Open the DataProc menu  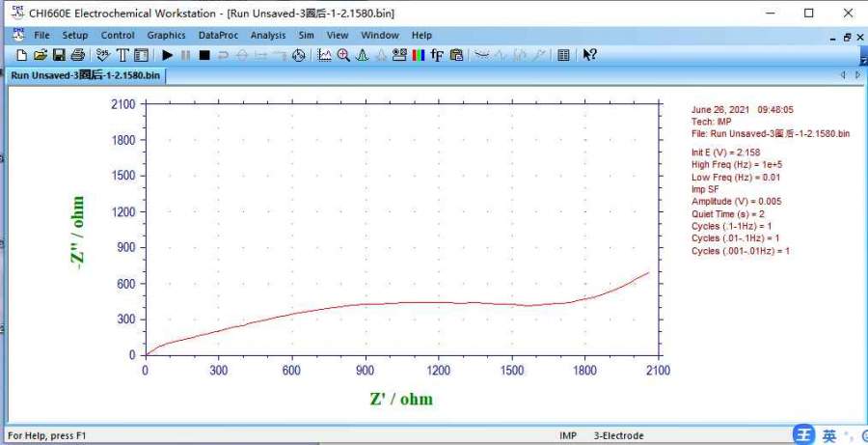point(217,36)
